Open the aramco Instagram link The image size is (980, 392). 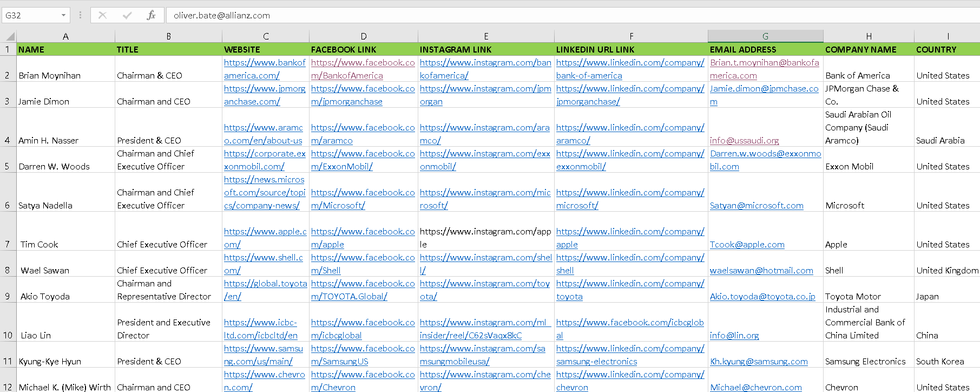(x=484, y=134)
